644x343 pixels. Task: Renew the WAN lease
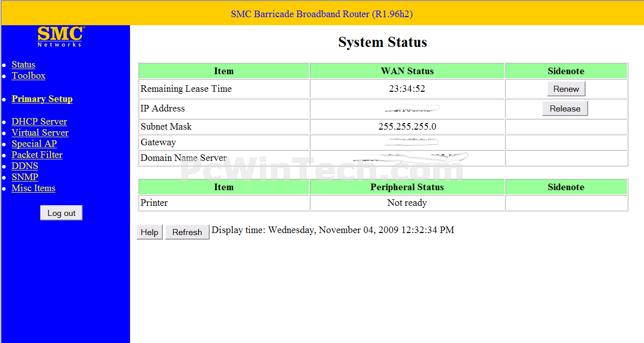click(x=566, y=89)
